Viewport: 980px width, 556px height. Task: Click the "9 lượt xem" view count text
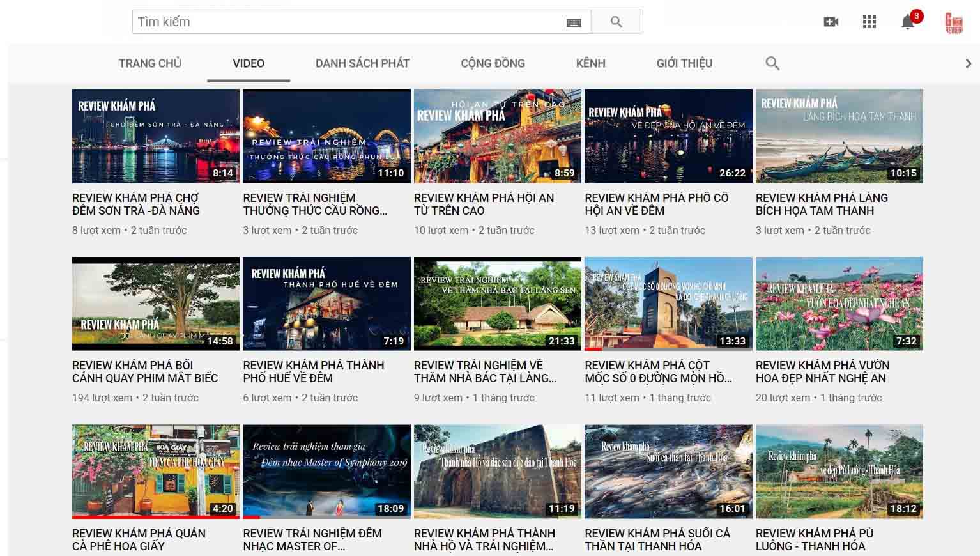point(438,398)
